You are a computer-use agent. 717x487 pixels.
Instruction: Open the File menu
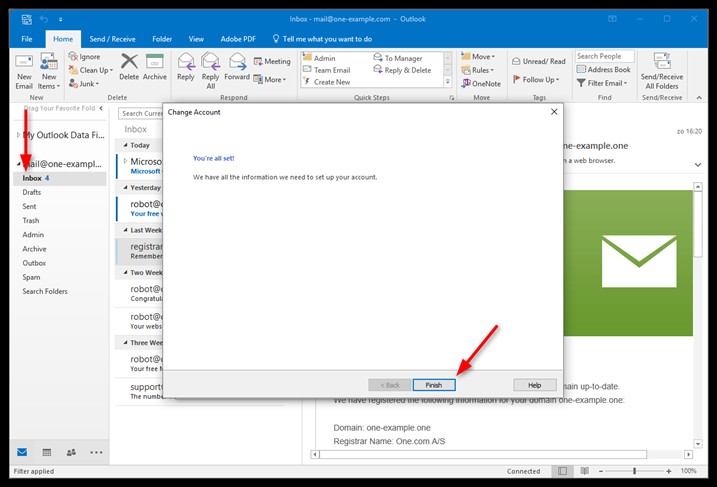coord(27,39)
